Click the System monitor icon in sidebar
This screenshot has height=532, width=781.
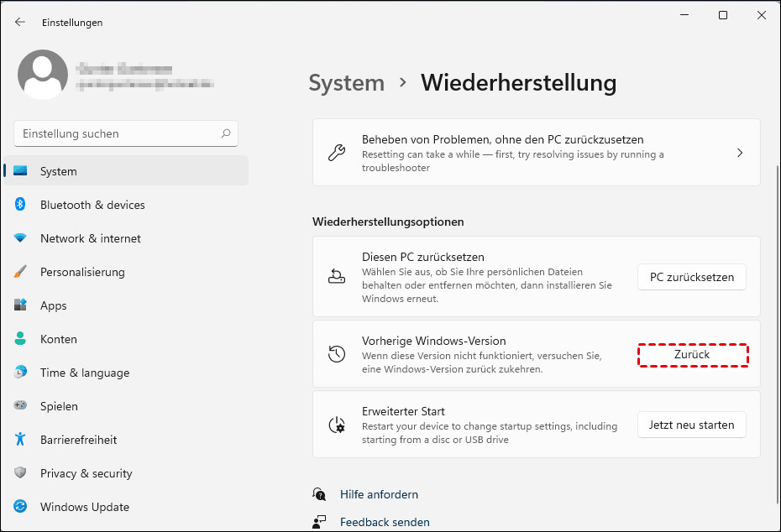coord(20,170)
